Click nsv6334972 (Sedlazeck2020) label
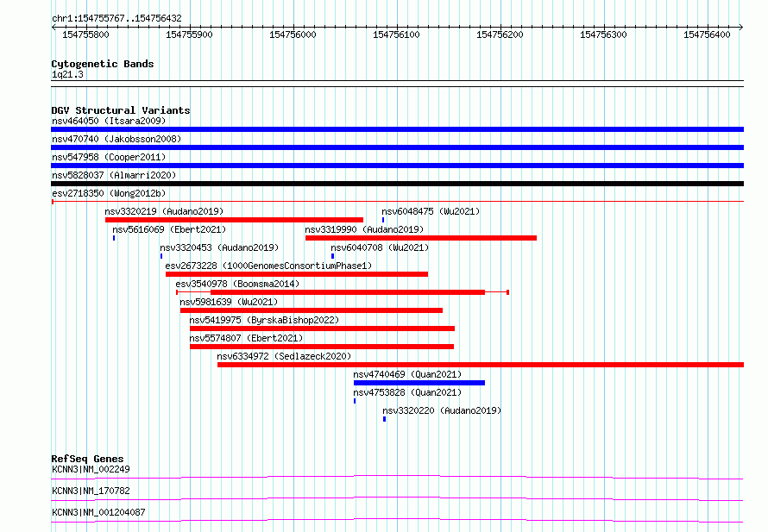 point(284,356)
